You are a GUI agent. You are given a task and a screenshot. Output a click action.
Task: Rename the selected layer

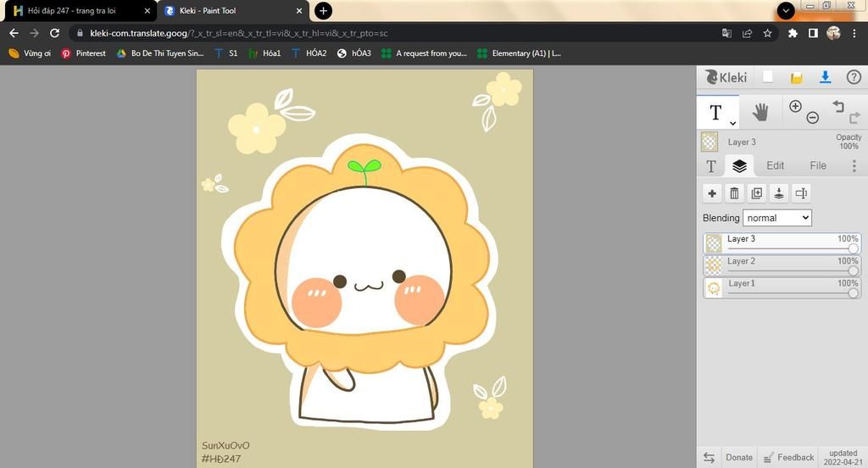(801, 193)
